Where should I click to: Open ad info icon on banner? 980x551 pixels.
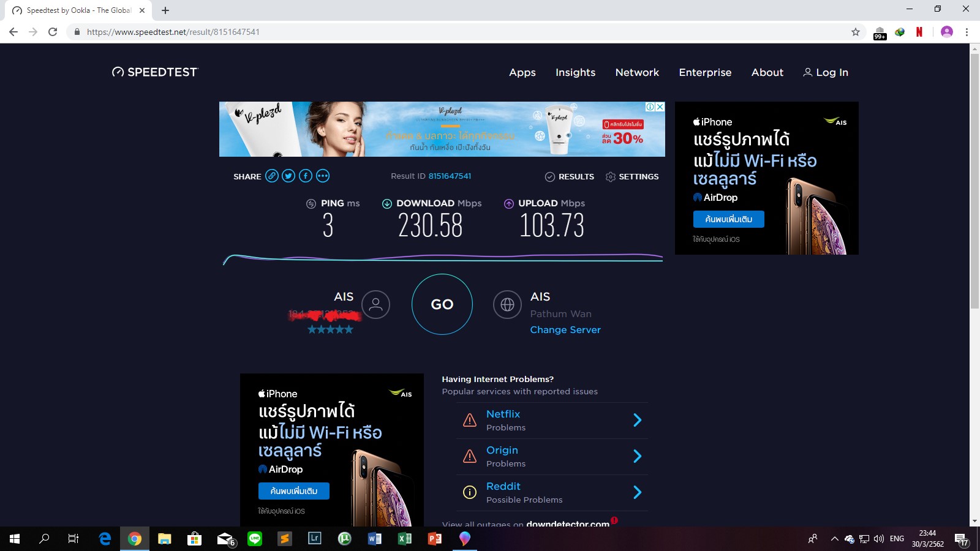pyautogui.click(x=650, y=107)
